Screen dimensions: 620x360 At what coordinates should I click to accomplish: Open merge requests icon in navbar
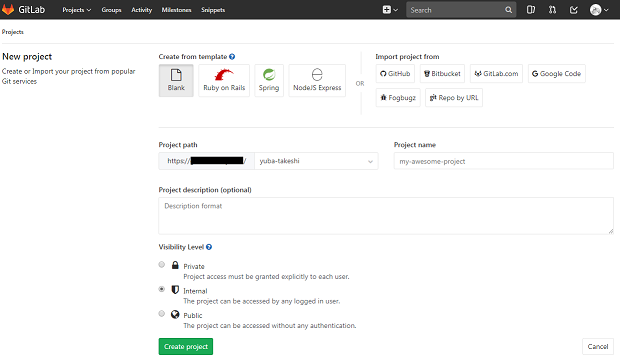tap(552, 10)
